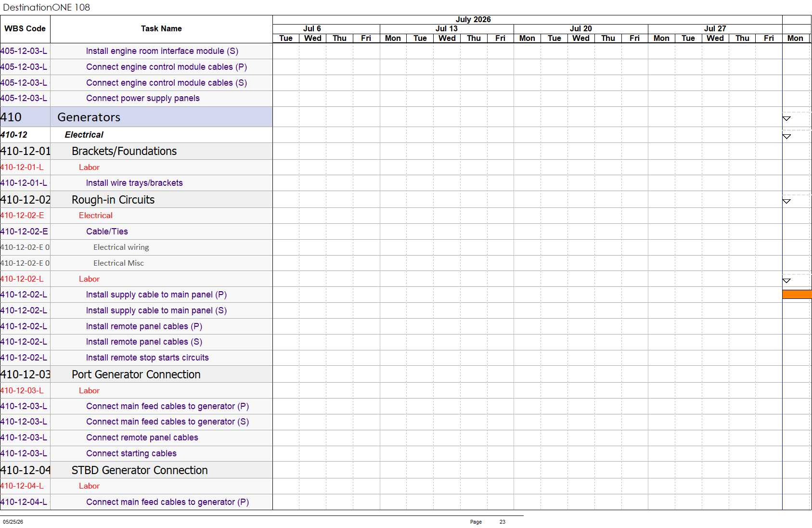
Task: Click the Jul 27 week header
Action: point(715,29)
